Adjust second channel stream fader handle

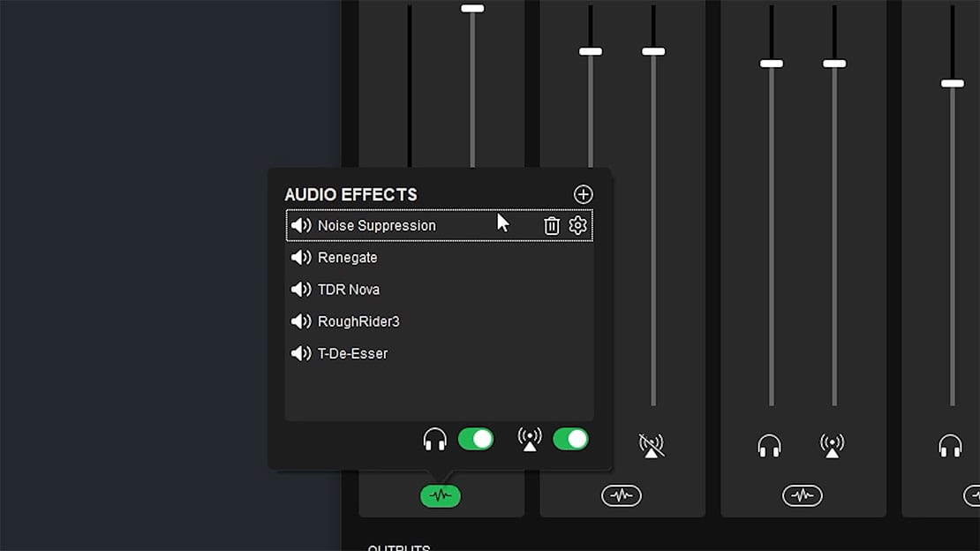pos(653,51)
